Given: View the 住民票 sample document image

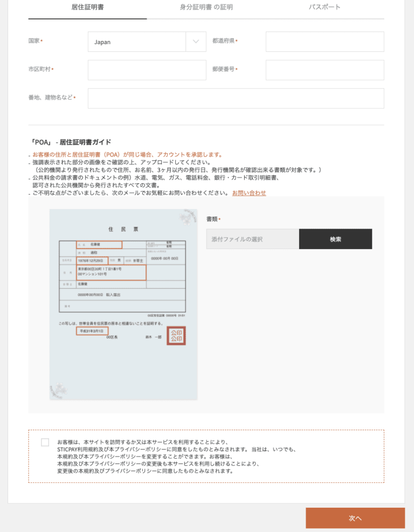Looking at the screenshot, I should (123, 305).
